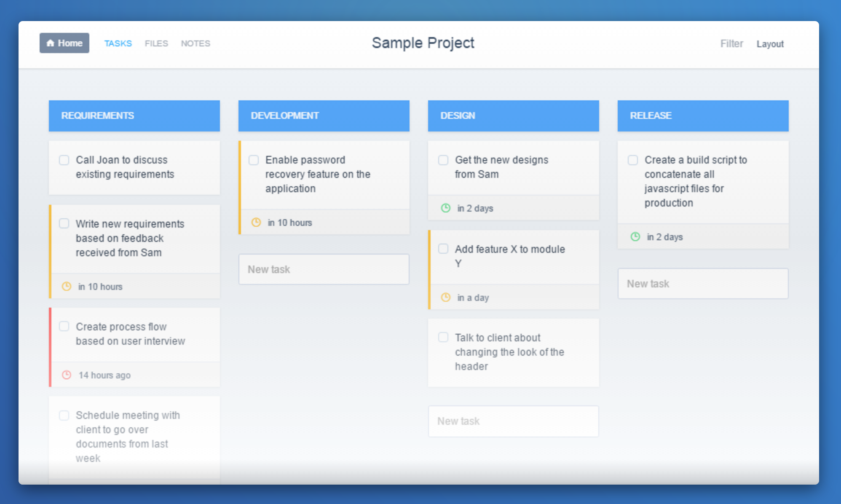Image resolution: width=841 pixels, height=504 pixels.
Task: Click red overdue clock icon showing 14 hours ago
Action: pos(67,375)
